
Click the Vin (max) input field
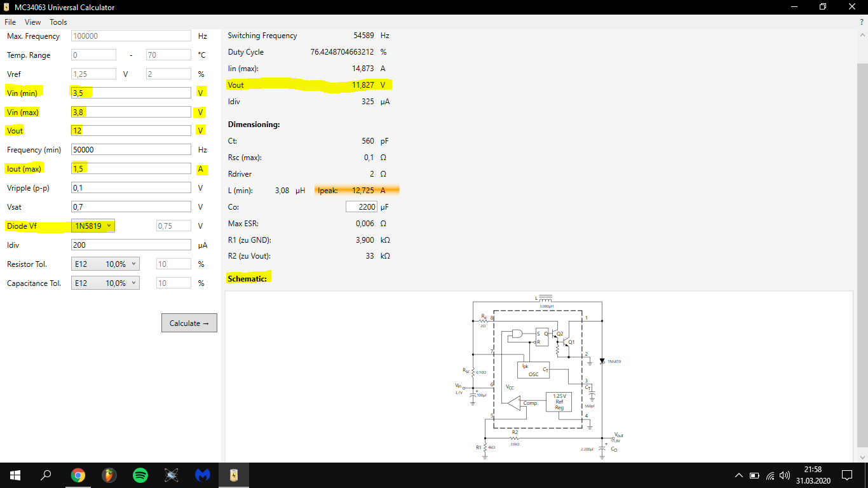tap(131, 112)
